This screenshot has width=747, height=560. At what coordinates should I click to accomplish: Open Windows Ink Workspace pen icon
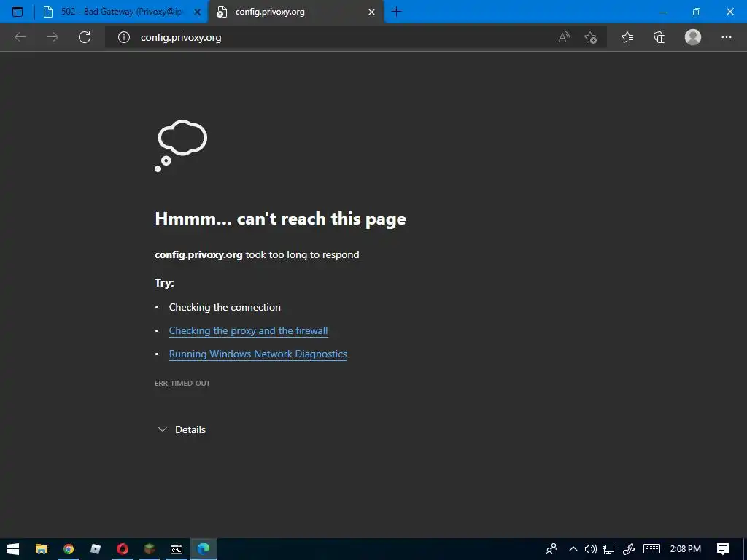(628, 549)
